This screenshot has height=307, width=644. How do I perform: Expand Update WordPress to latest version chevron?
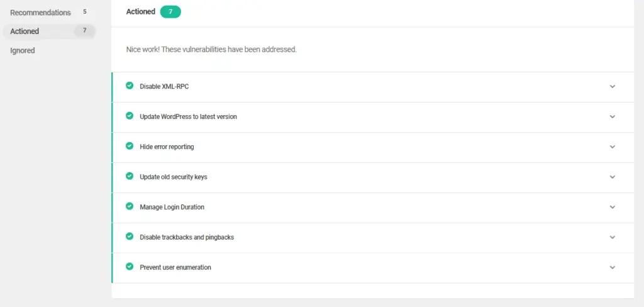[613, 117]
